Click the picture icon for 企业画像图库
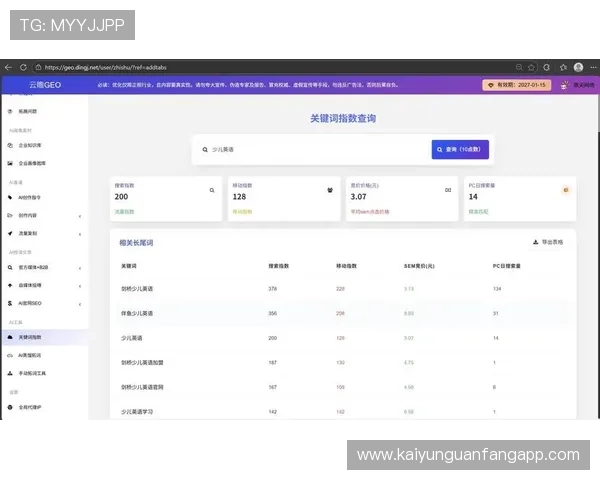The height and width of the screenshot is (480, 600). (x=10, y=163)
